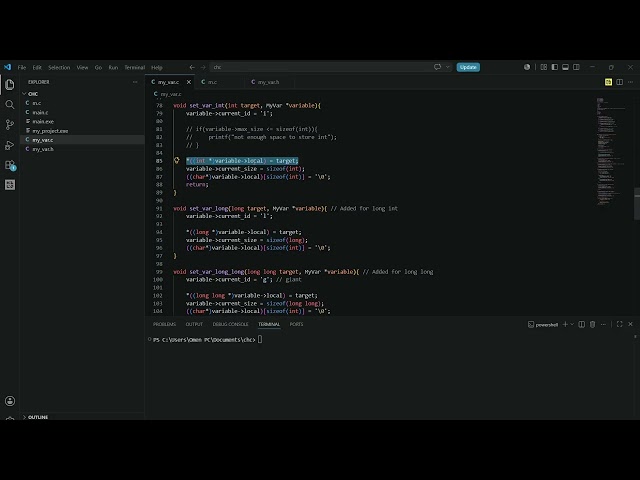This screenshot has width=640, height=480.
Task: Toggle the primary side bar
Action: tap(555, 67)
